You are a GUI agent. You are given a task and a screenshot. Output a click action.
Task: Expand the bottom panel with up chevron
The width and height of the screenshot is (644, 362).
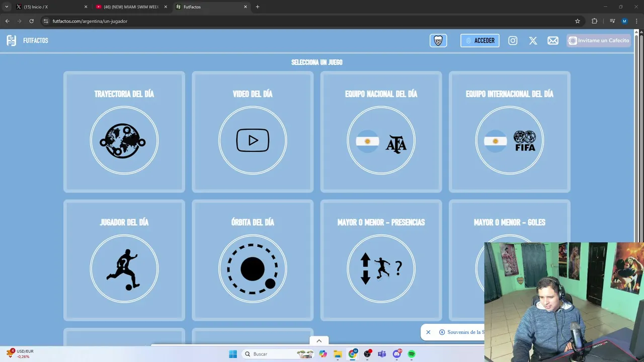[319, 341]
